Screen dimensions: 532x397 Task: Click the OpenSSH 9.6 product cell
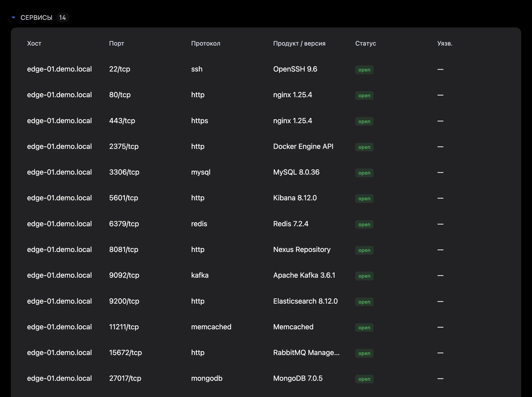295,69
